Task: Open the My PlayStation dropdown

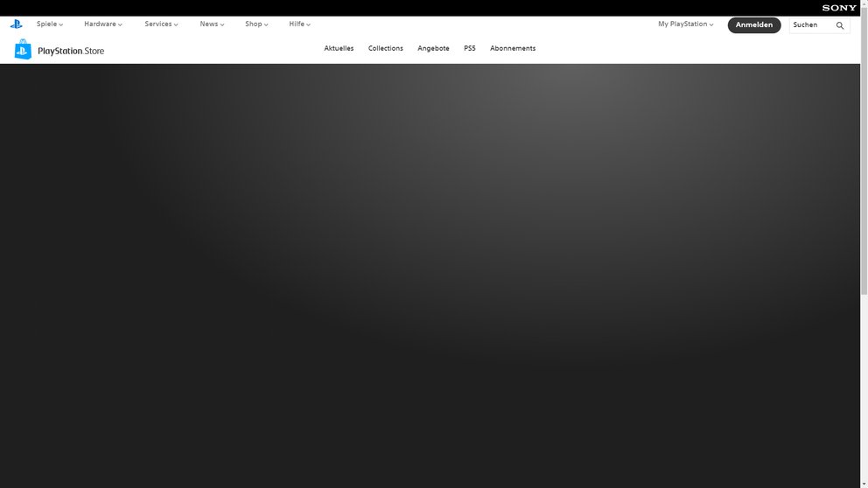Action: pos(685,24)
